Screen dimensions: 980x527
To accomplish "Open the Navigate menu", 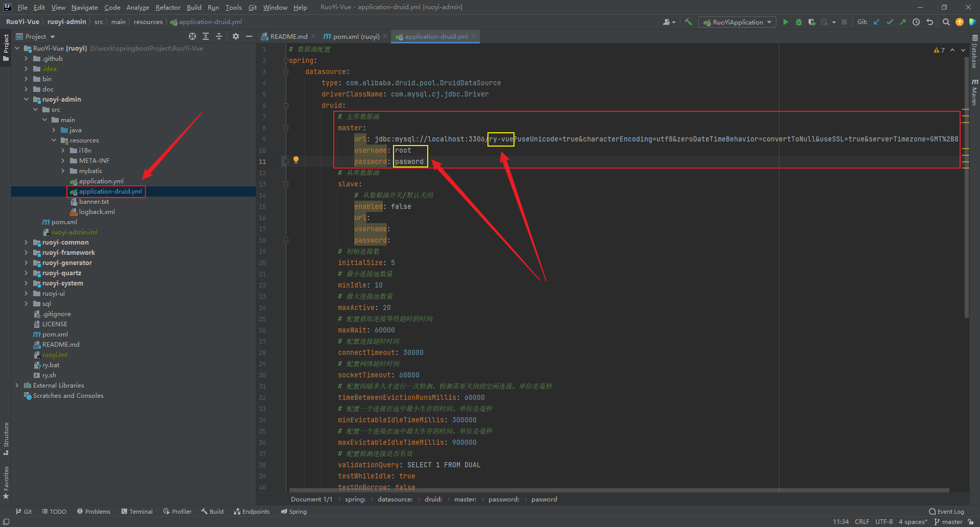I will click(84, 7).
